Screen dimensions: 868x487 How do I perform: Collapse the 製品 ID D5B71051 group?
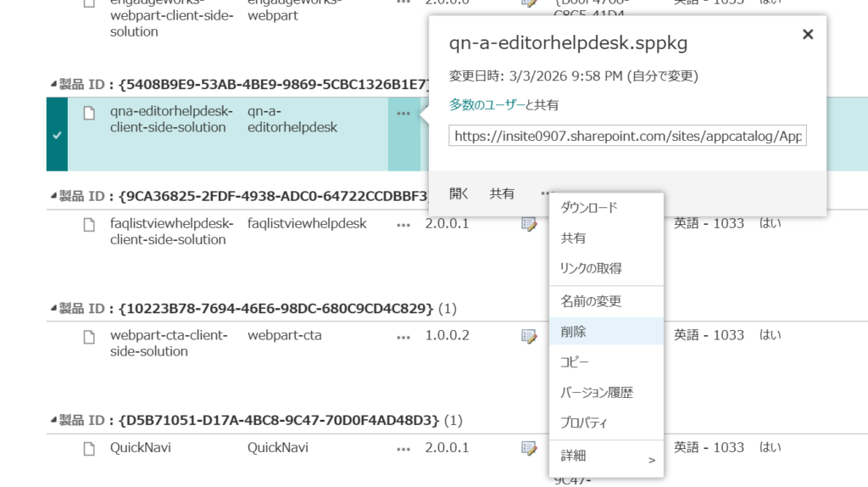(x=53, y=420)
